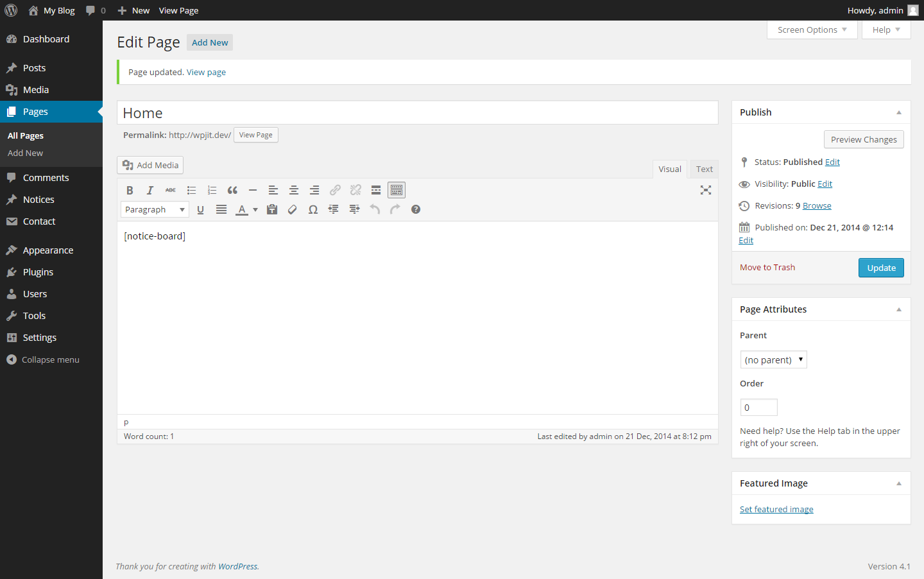924x579 pixels.
Task: Align text left
Action: 273,190
